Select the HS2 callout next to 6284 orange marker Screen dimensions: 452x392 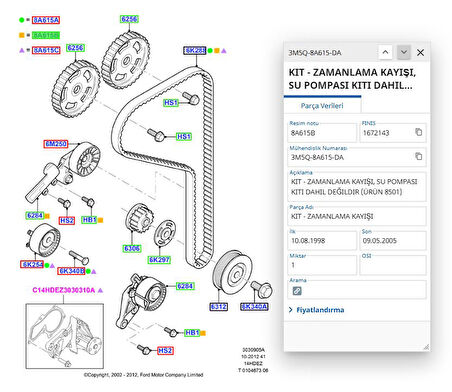(x=67, y=220)
